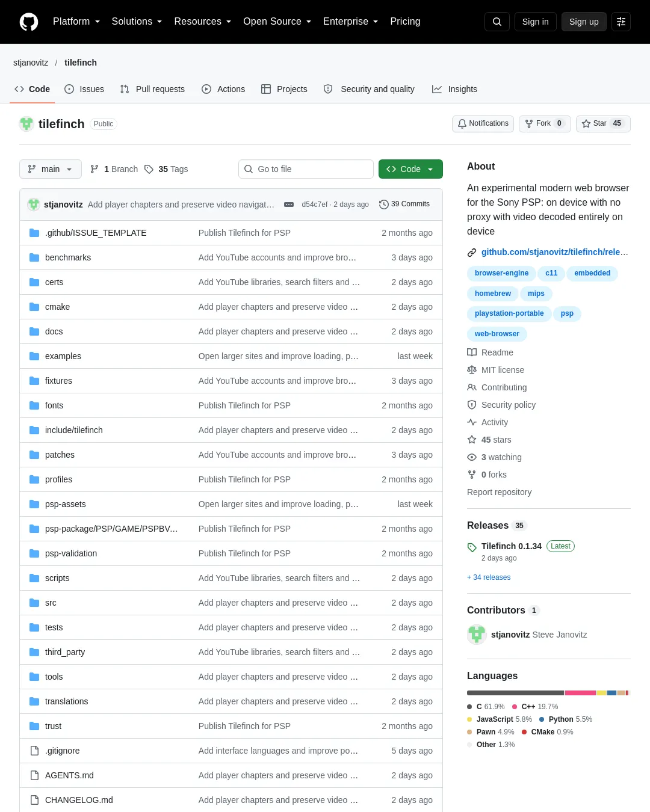Viewport: 650px width, 812px height.
Task: Expand the Open Source menu
Action: (x=277, y=22)
